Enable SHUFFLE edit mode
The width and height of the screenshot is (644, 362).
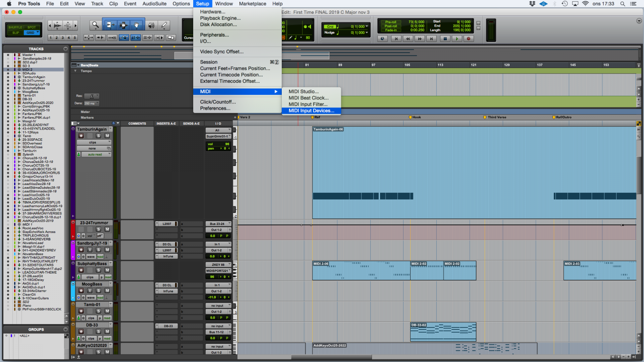(15, 27)
